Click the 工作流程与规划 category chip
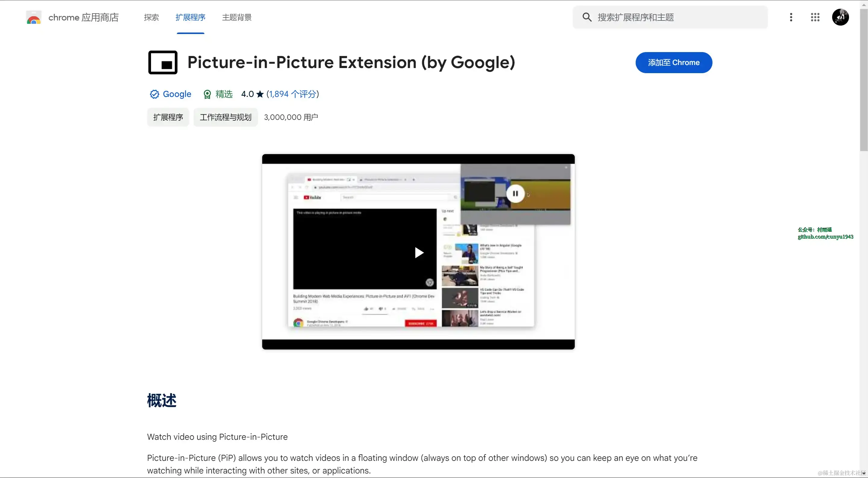 point(225,117)
